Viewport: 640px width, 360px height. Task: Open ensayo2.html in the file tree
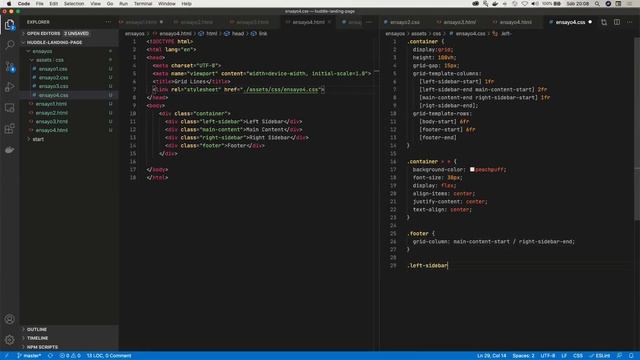click(52, 113)
